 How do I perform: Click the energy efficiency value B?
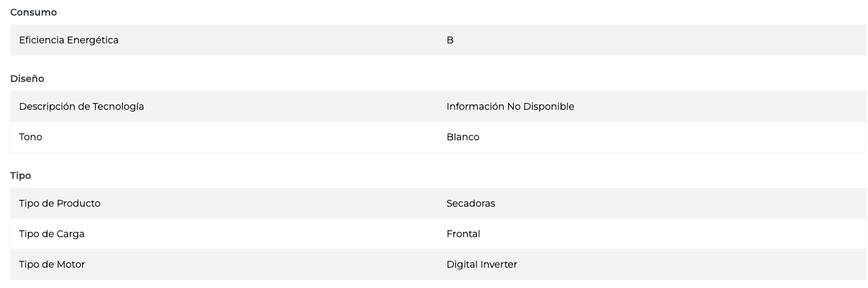click(450, 40)
